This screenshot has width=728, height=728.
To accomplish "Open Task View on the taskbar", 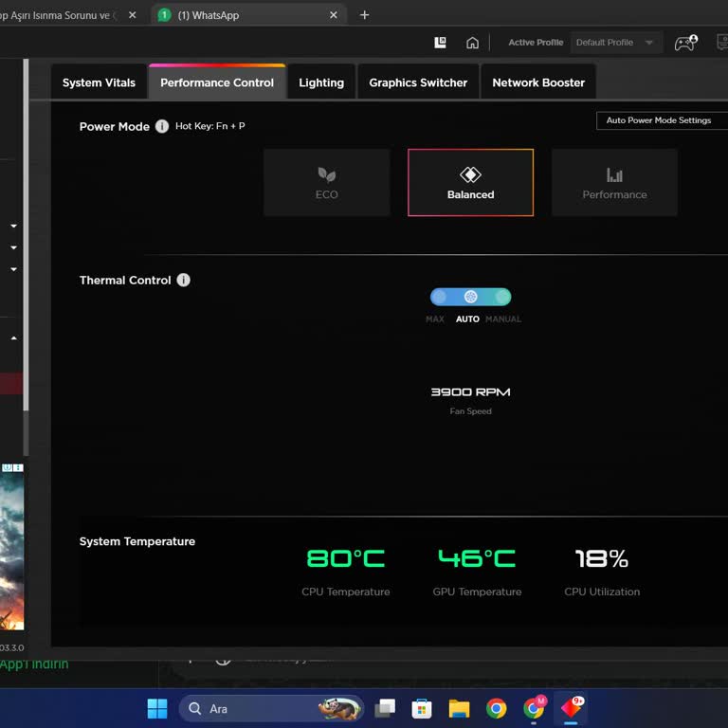I will pos(385,708).
